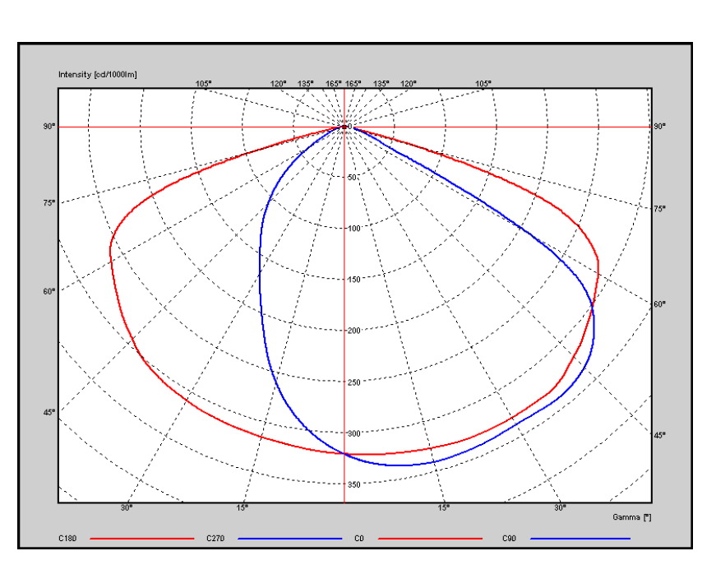Click the top-left 105° label
The height and width of the screenshot is (588, 716).
204,84
